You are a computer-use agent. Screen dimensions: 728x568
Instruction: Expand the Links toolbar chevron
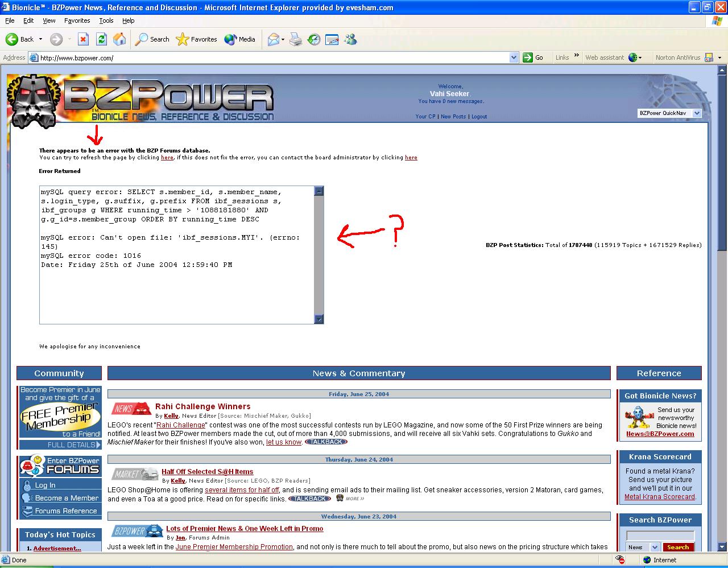coord(576,56)
